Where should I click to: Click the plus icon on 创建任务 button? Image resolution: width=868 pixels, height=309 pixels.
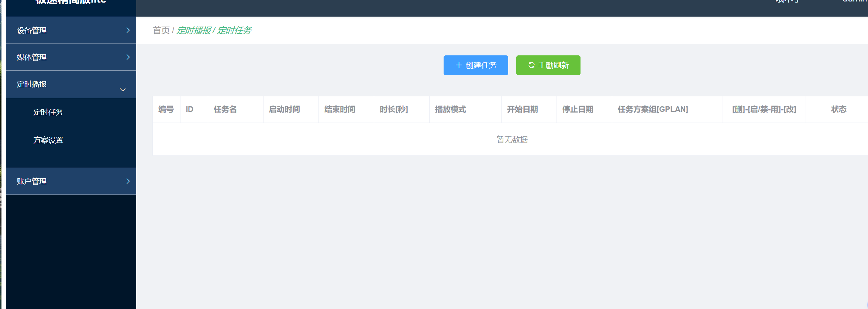click(x=459, y=65)
